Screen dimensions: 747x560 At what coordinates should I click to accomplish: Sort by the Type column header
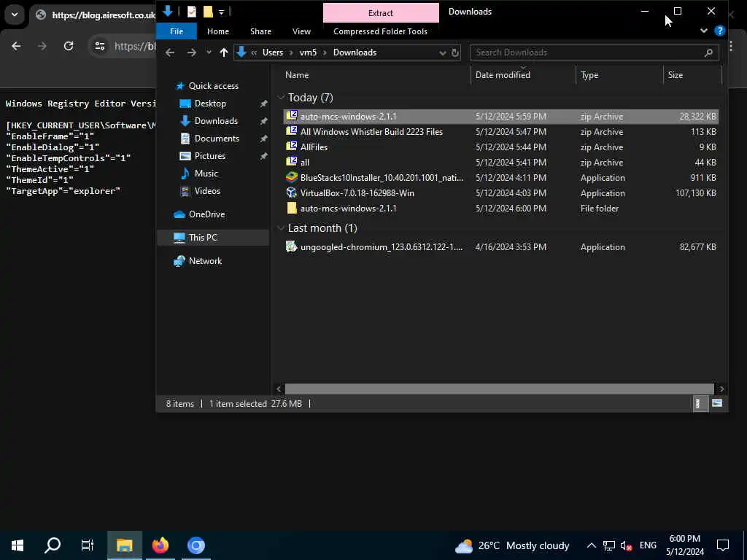[x=589, y=75]
